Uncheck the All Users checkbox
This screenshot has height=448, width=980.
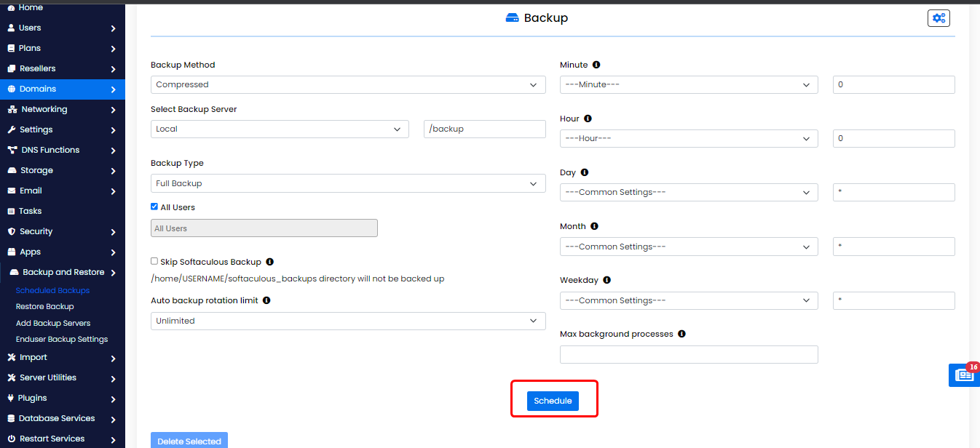[x=154, y=207]
